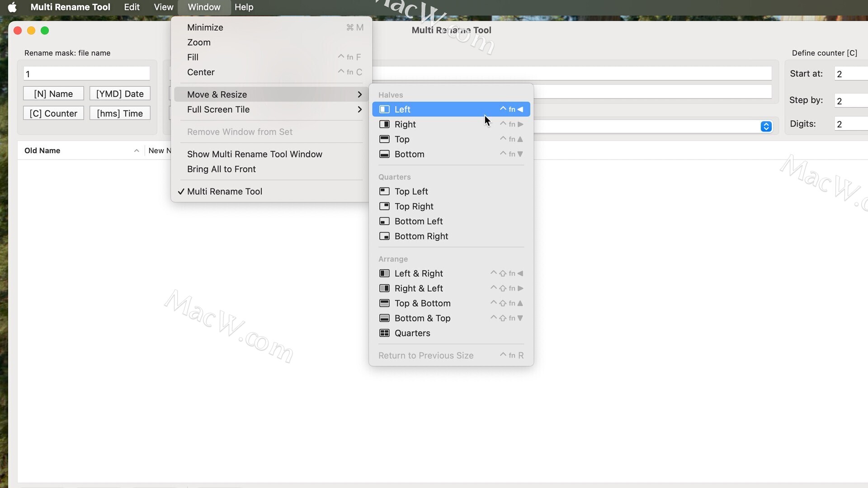The image size is (868, 488).
Task: Open the Multi Rename Tool app menu
Action: (70, 7)
